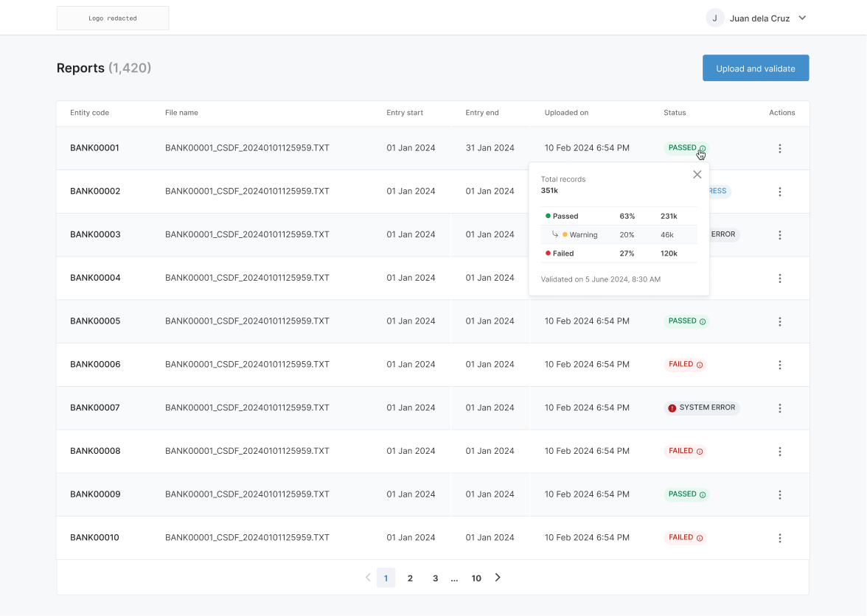Click the redacted logo in the header

click(x=112, y=18)
